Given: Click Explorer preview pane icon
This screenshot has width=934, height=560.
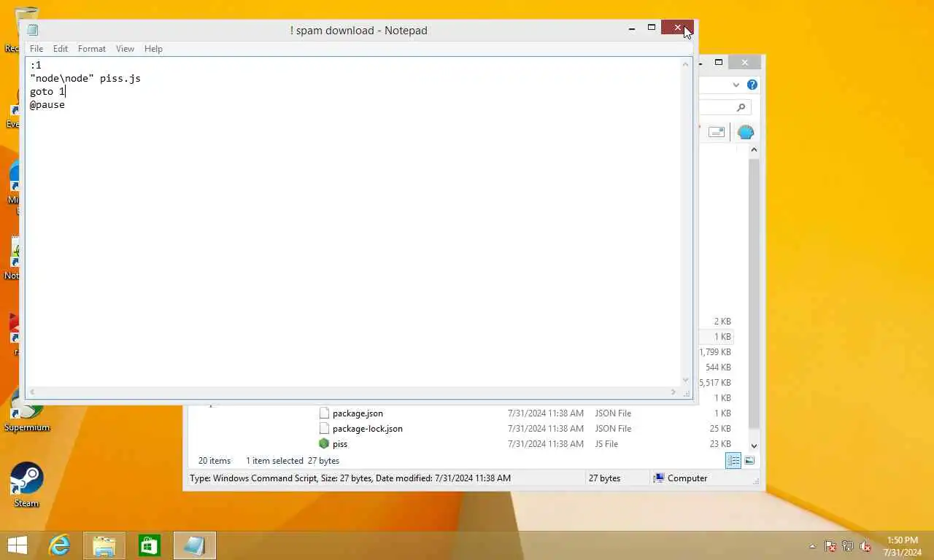Looking at the screenshot, I should [x=717, y=132].
